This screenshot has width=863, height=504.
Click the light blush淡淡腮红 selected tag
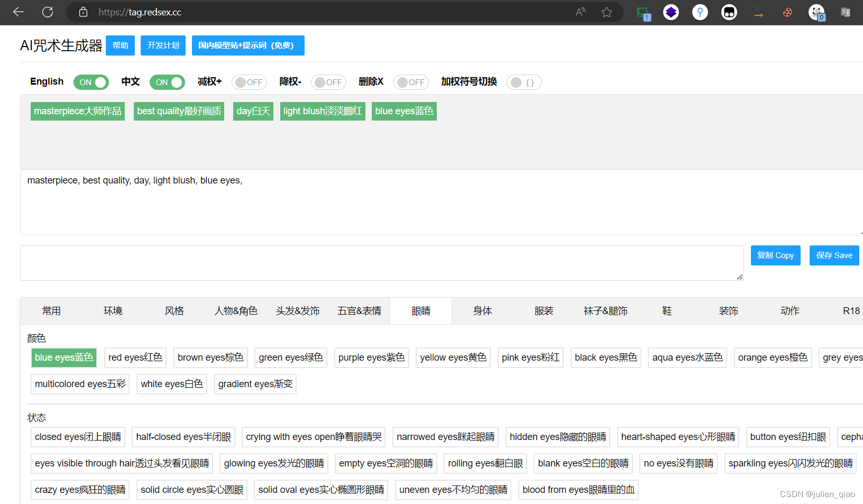[x=323, y=111]
